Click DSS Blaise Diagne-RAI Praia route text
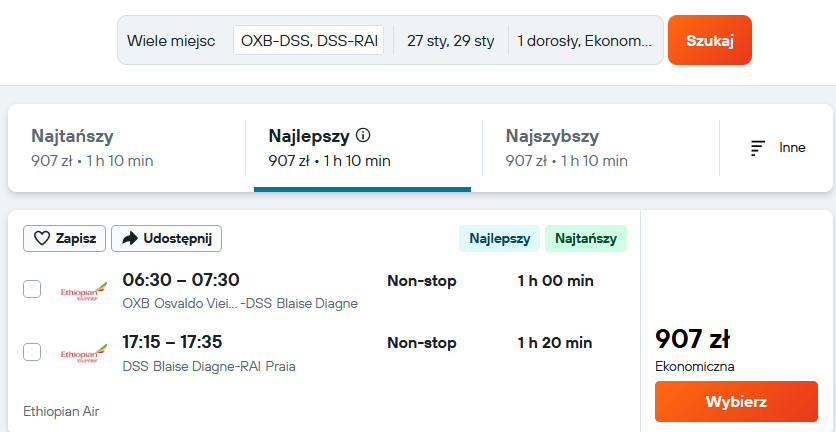 click(208, 366)
